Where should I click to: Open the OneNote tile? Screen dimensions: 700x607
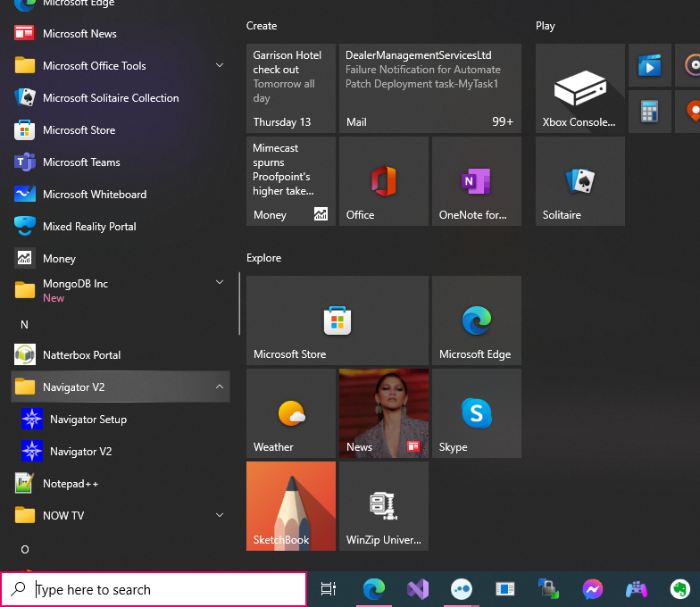[477, 180]
